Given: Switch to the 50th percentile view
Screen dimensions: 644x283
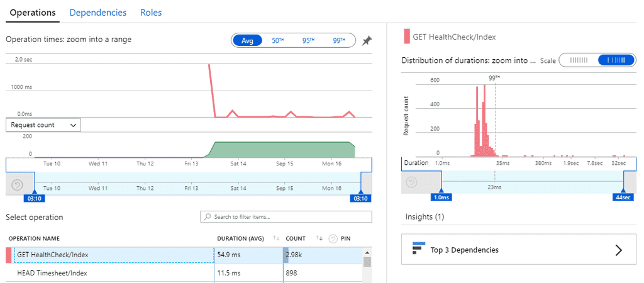Looking at the screenshot, I should (x=277, y=40).
